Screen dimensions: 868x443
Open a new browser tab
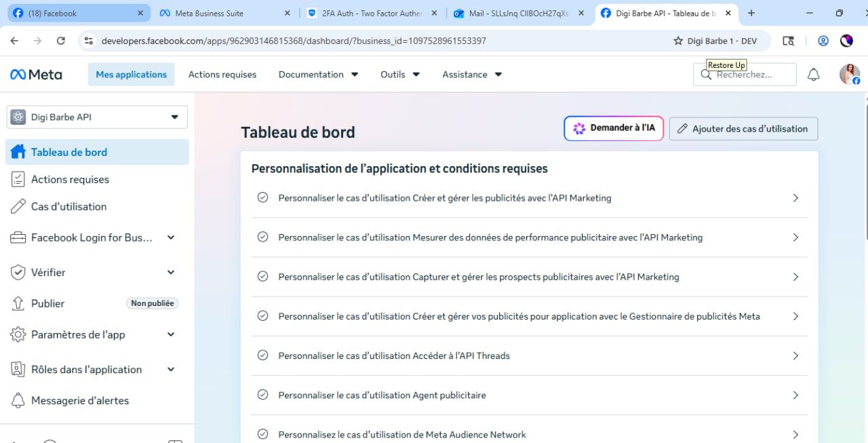[751, 13]
